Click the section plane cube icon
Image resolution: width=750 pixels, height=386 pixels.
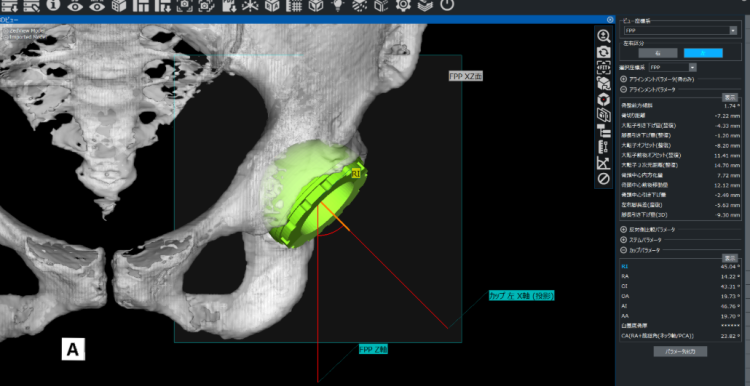(x=604, y=115)
